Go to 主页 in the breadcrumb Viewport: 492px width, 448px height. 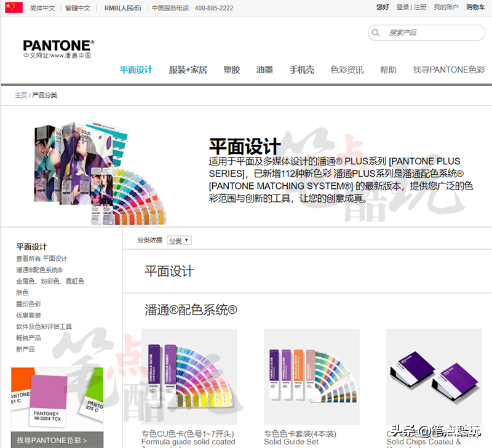(x=21, y=95)
